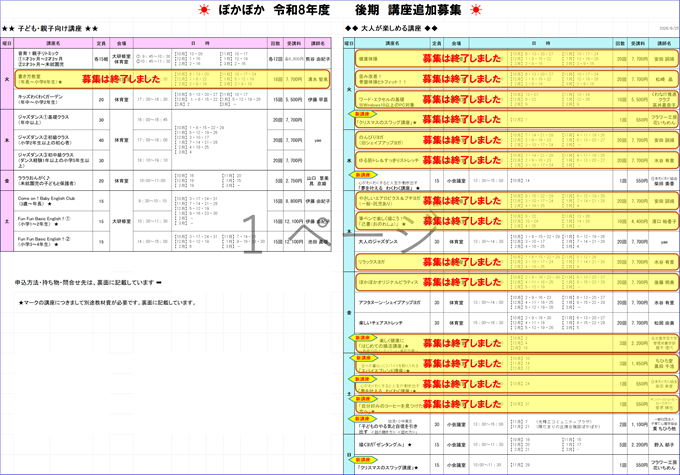This screenshot has width=680, height=475.
Task: Select the '音楽!親子リトミック' course cell
Action: pyautogui.click(x=53, y=59)
